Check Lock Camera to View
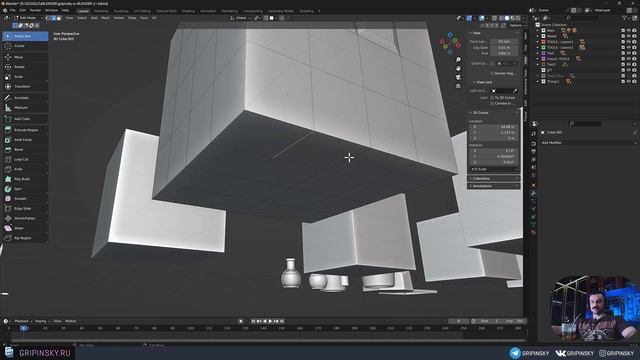Screen dimensions: 640x360 [492, 103]
